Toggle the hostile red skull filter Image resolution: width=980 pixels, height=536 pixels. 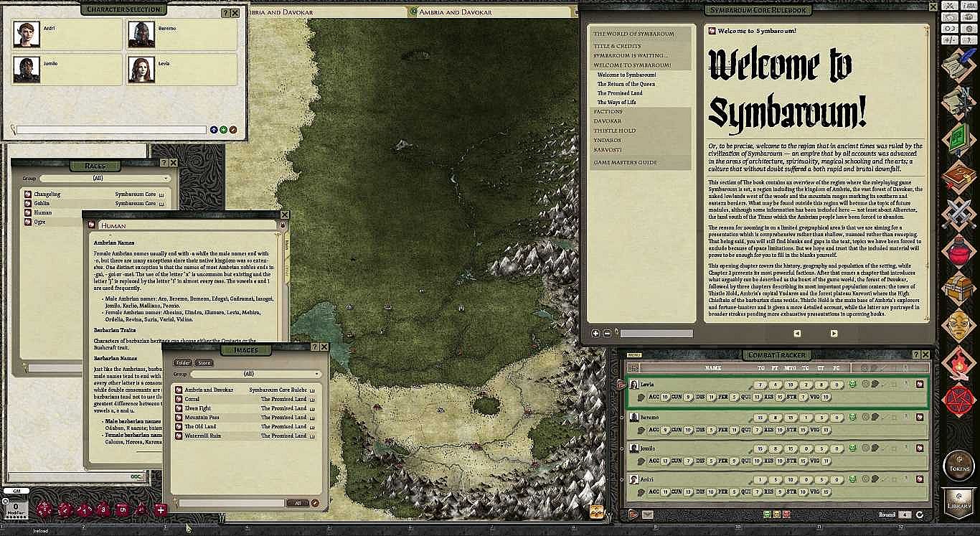coord(786,514)
